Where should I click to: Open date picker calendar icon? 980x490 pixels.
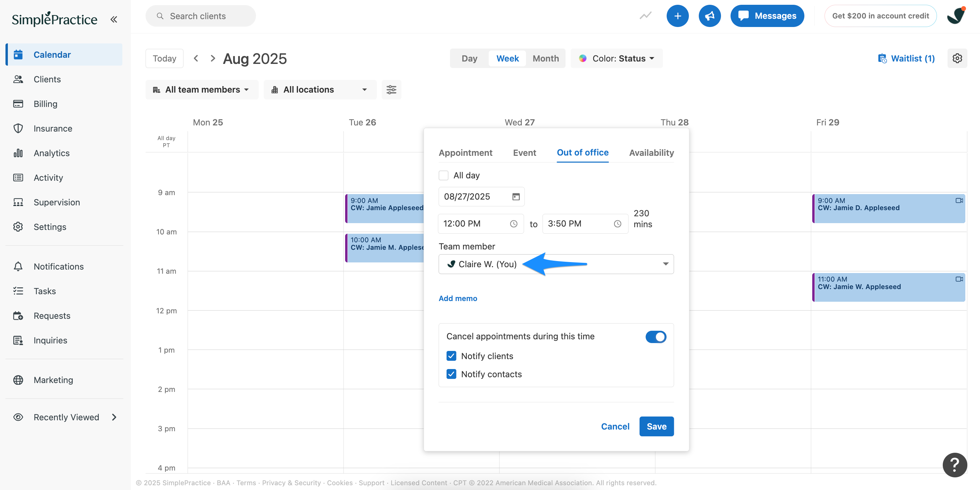coord(516,197)
